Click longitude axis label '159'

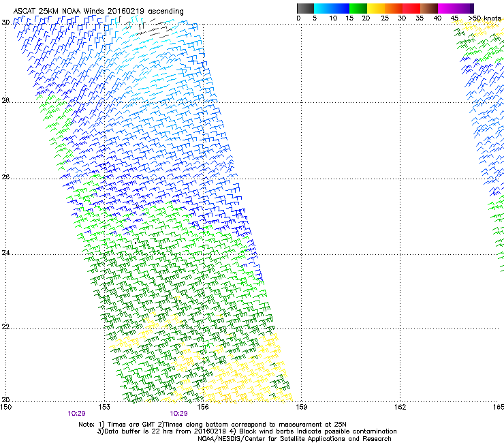(x=301, y=407)
